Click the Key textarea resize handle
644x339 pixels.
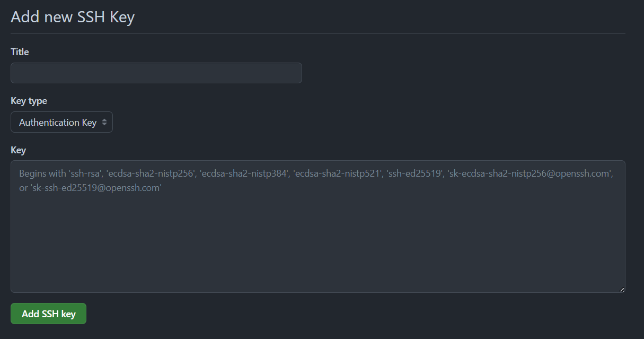point(622,289)
